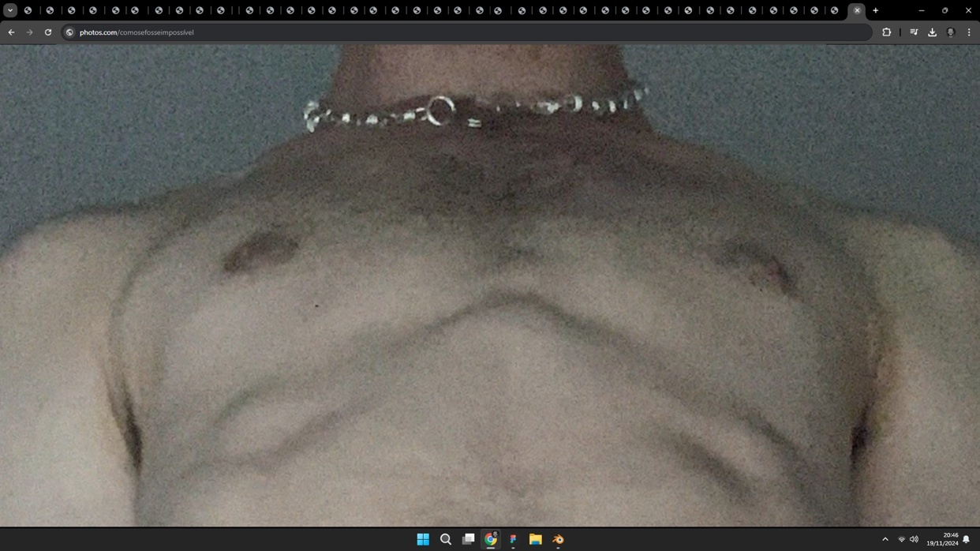Viewport: 980px width, 551px height.
Task: Open the volume control in tray
Action: pos(914,540)
